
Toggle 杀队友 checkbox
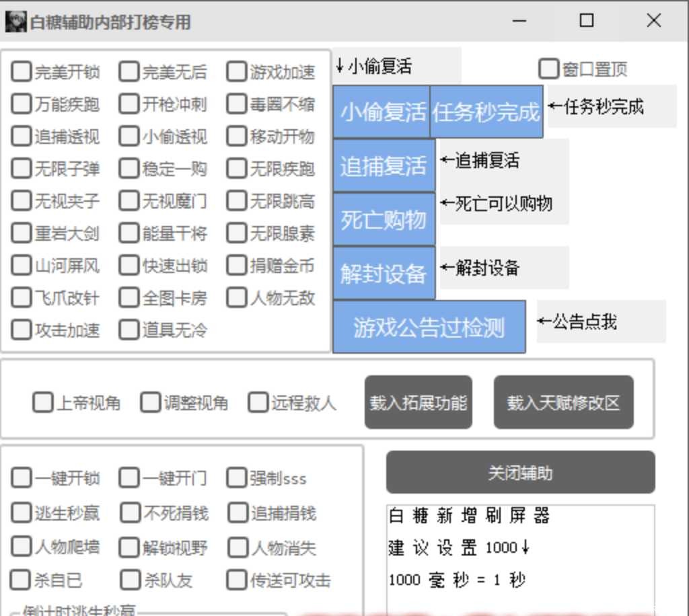131,580
